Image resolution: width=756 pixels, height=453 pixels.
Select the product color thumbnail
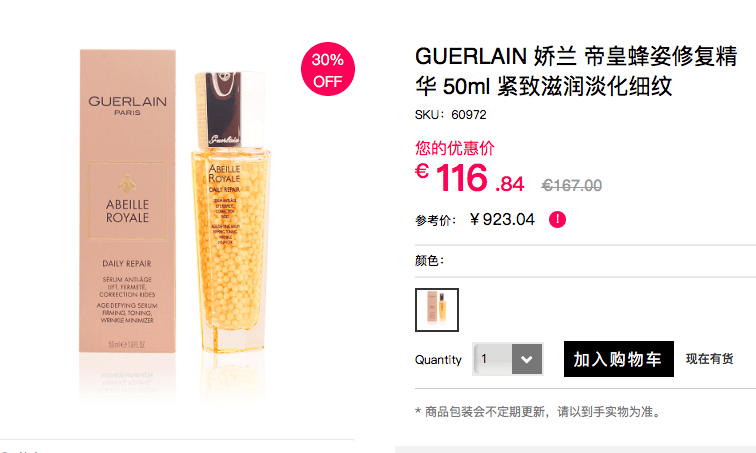437,310
